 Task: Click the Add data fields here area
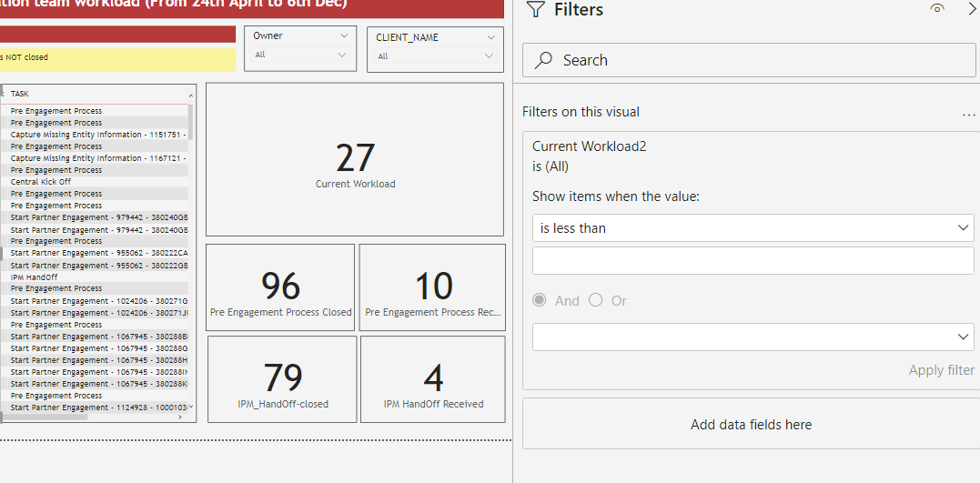point(751,424)
